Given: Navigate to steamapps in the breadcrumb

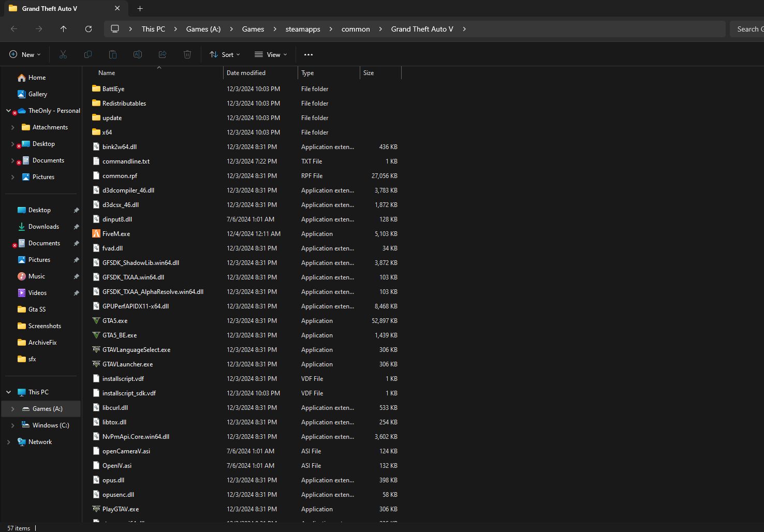Looking at the screenshot, I should (x=303, y=29).
